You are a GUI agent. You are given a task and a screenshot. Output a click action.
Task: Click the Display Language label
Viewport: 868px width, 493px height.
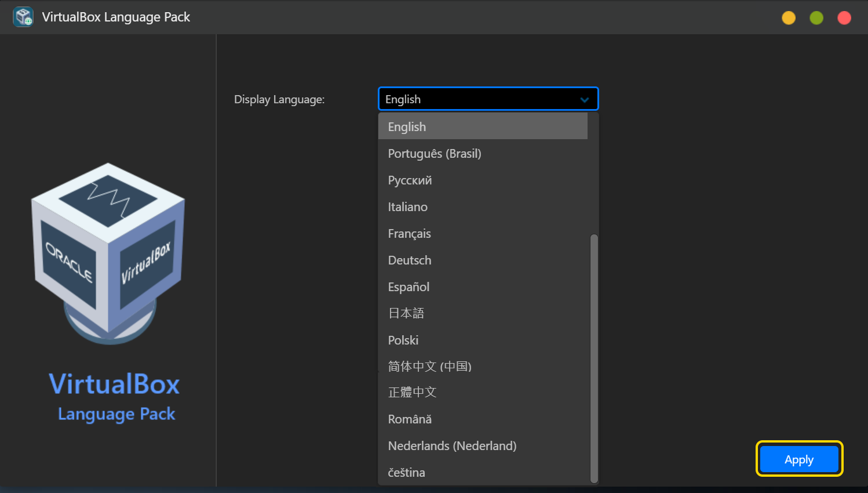click(279, 99)
